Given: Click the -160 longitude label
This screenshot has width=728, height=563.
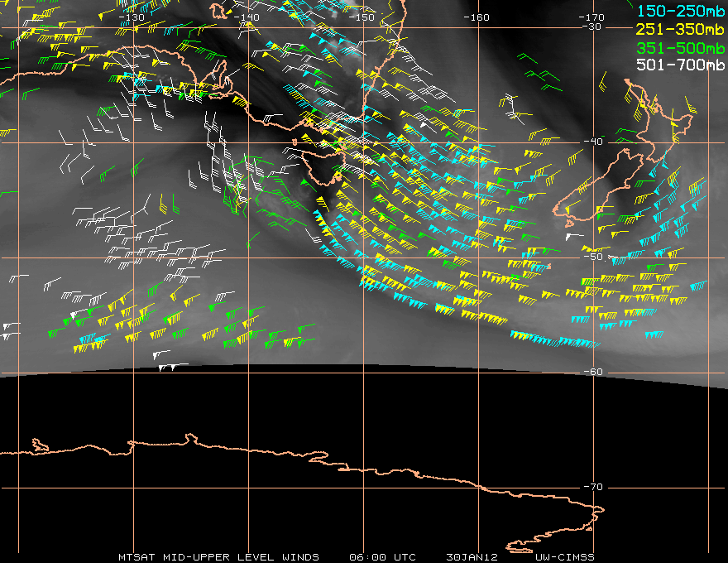Looking at the screenshot, I should click(477, 17).
